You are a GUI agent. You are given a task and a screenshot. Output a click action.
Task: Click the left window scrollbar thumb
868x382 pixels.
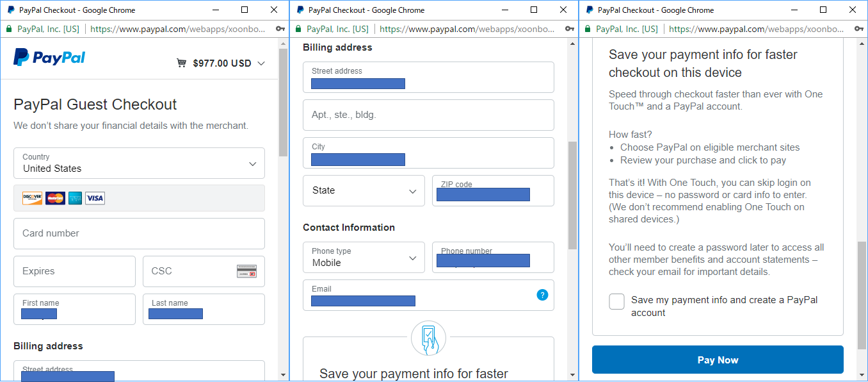[284, 103]
